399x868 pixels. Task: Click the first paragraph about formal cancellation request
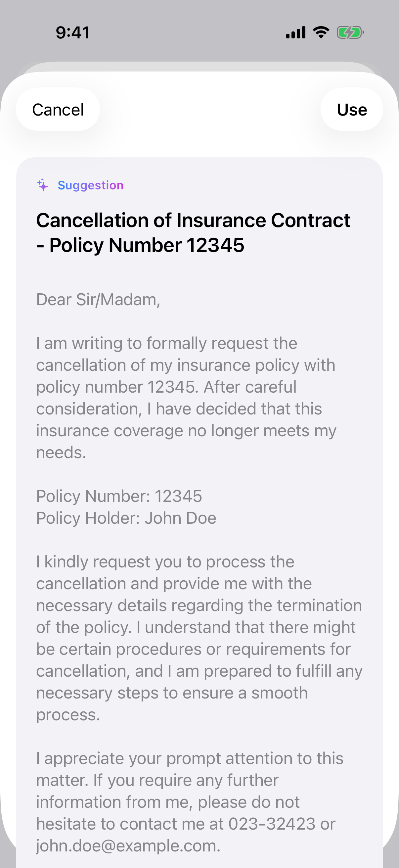coord(186,398)
